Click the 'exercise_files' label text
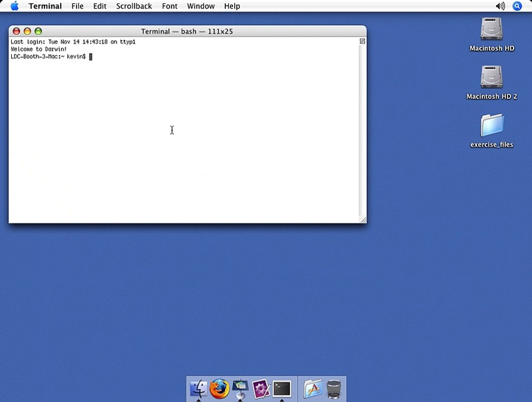This screenshot has width=532, height=402. click(x=492, y=145)
